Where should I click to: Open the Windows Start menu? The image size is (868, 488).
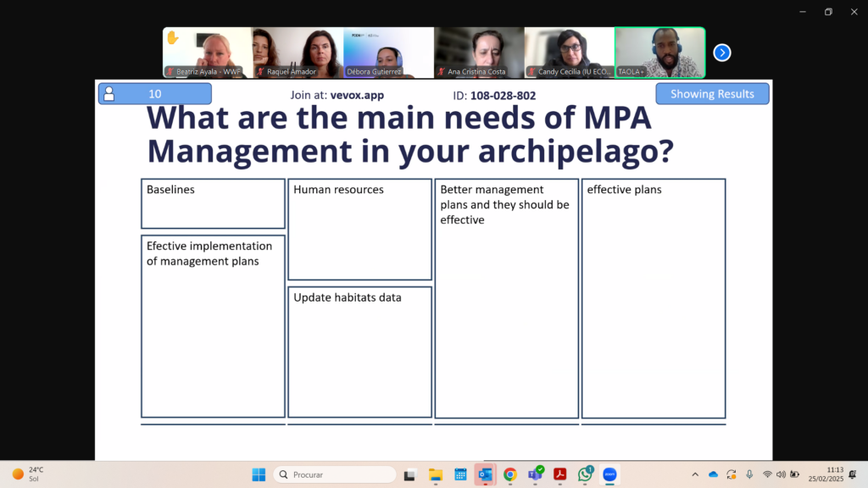[x=259, y=474]
